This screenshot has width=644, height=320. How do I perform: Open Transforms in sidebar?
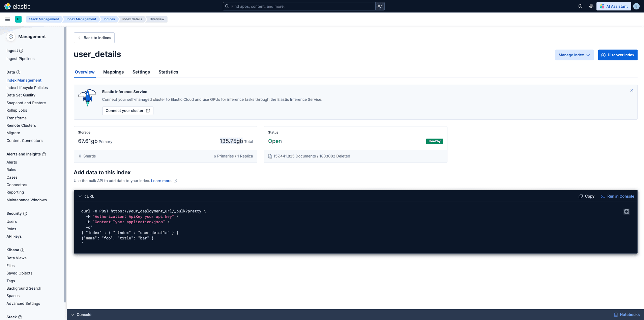17,118
